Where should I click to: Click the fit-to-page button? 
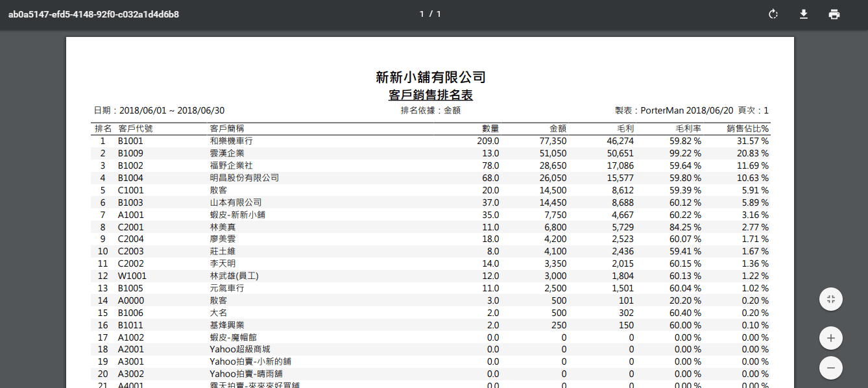[831, 299]
